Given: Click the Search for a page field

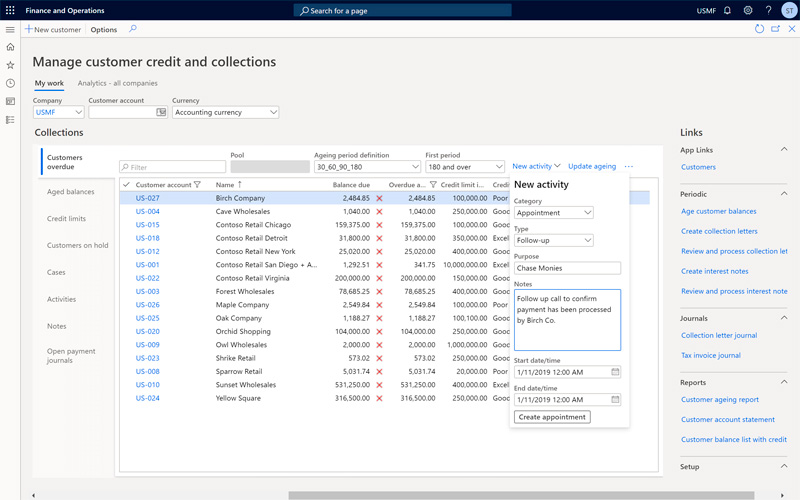Looking at the screenshot, I should pos(403,10).
